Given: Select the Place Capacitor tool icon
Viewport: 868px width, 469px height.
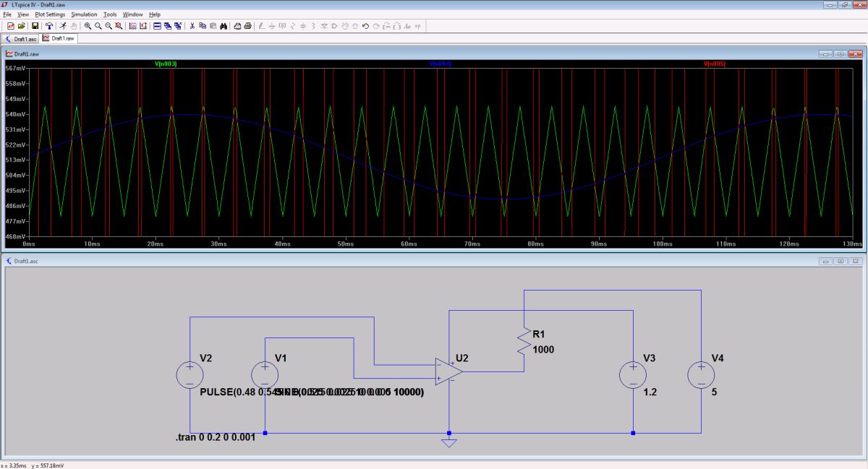Looking at the screenshot, I should coord(303,26).
